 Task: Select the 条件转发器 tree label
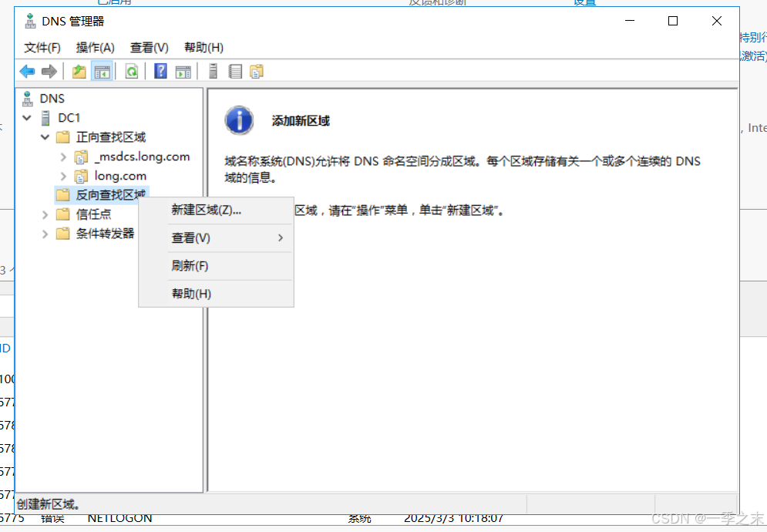105,234
